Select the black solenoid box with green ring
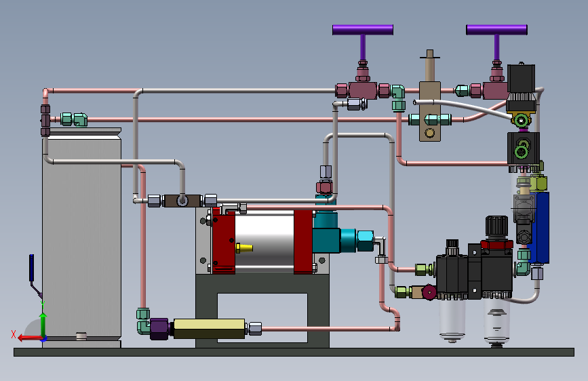This screenshot has height=381, width=588. (524, 148)
